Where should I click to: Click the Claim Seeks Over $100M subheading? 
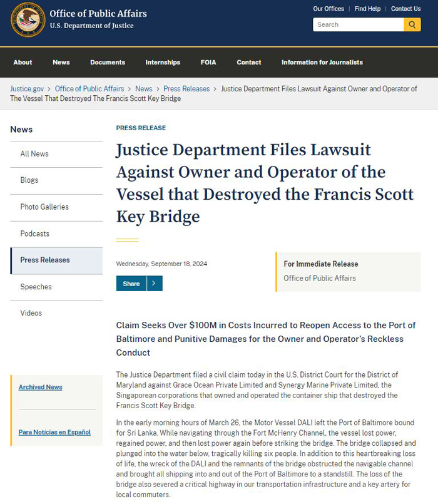click(266, 339)
